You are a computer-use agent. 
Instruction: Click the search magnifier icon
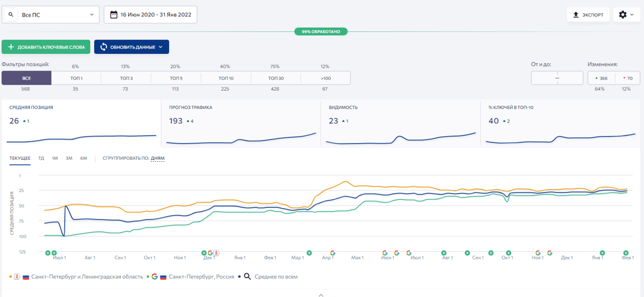11,14
